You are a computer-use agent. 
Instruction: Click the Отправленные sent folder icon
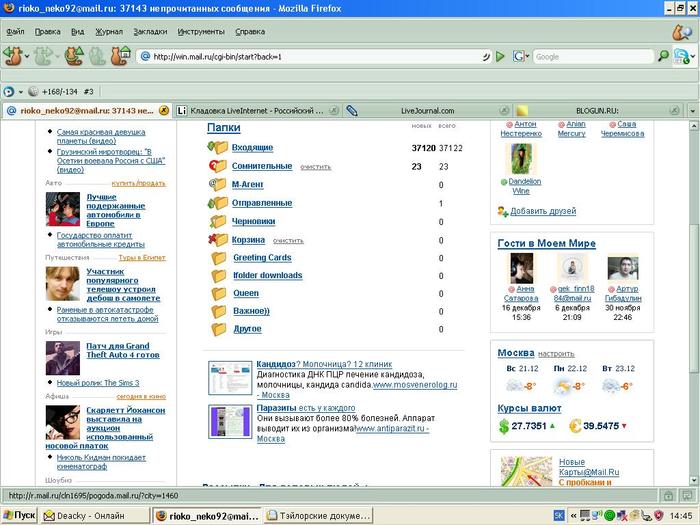[x=218, y=203]
